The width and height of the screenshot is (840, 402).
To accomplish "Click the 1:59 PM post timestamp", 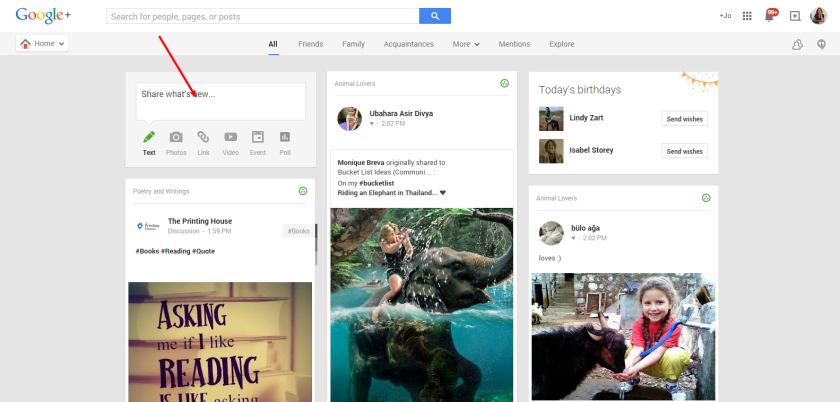I will pyautogui.click(x=220, y=231).
